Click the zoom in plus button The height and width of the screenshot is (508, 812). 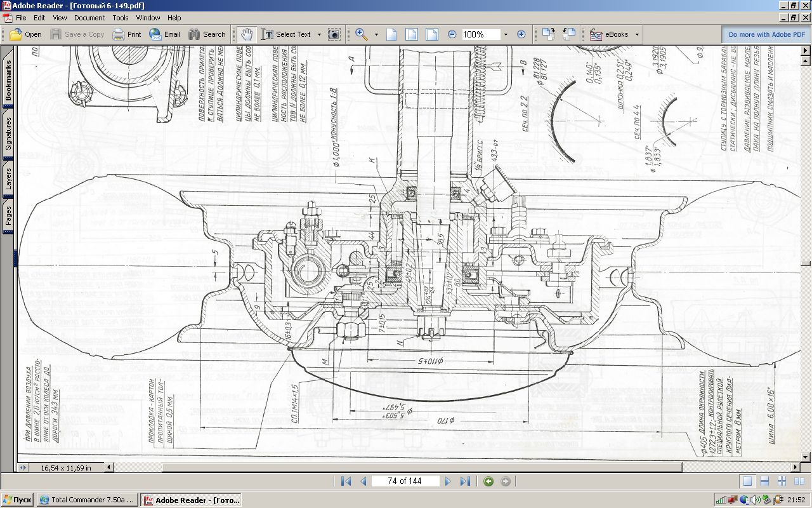[x=521, y=34]
